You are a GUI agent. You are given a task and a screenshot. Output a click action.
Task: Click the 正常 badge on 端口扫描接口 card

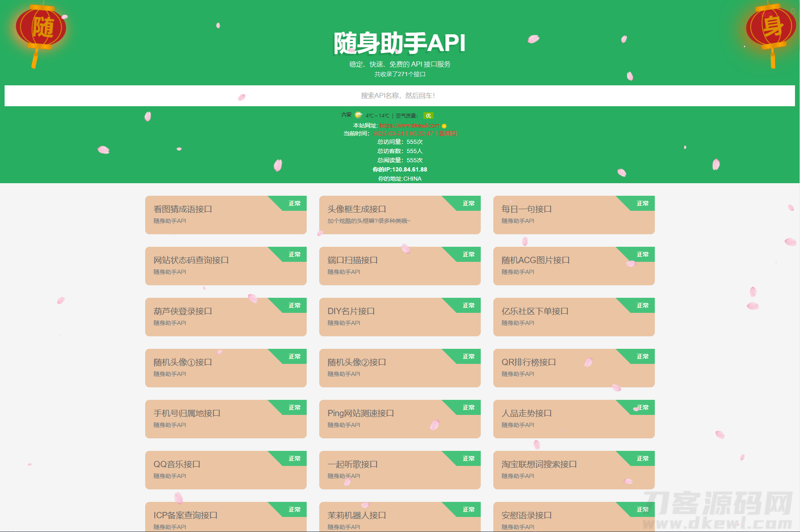point(468,254)
